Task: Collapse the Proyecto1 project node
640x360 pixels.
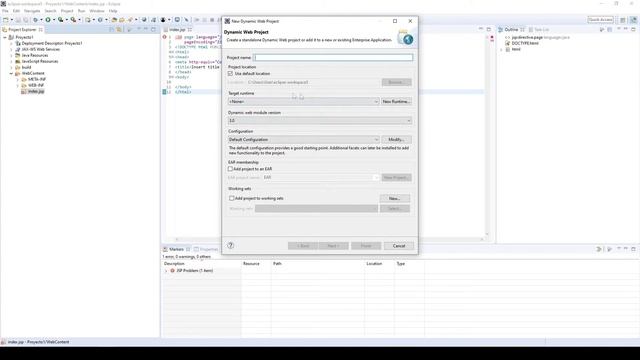Action: (x=5, y=37)
